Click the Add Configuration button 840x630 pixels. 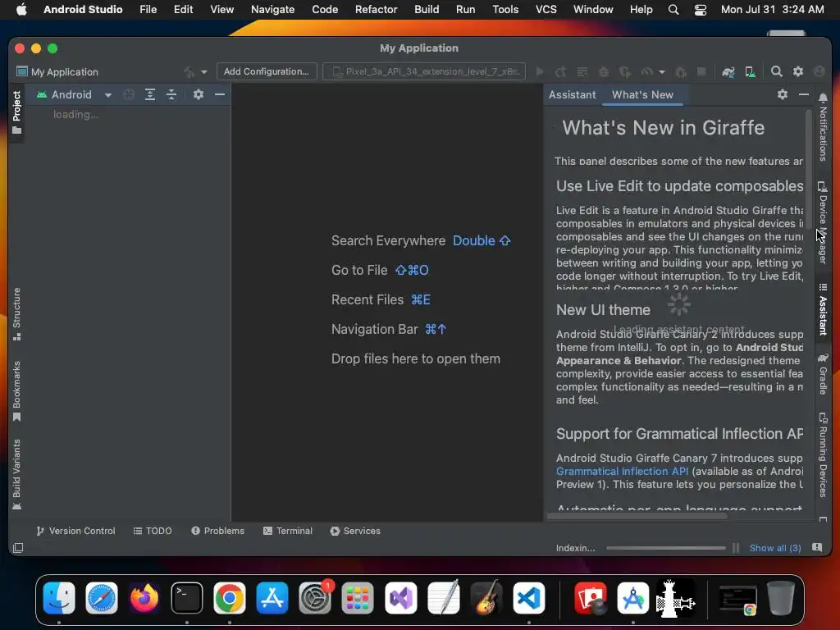(267, 71)
